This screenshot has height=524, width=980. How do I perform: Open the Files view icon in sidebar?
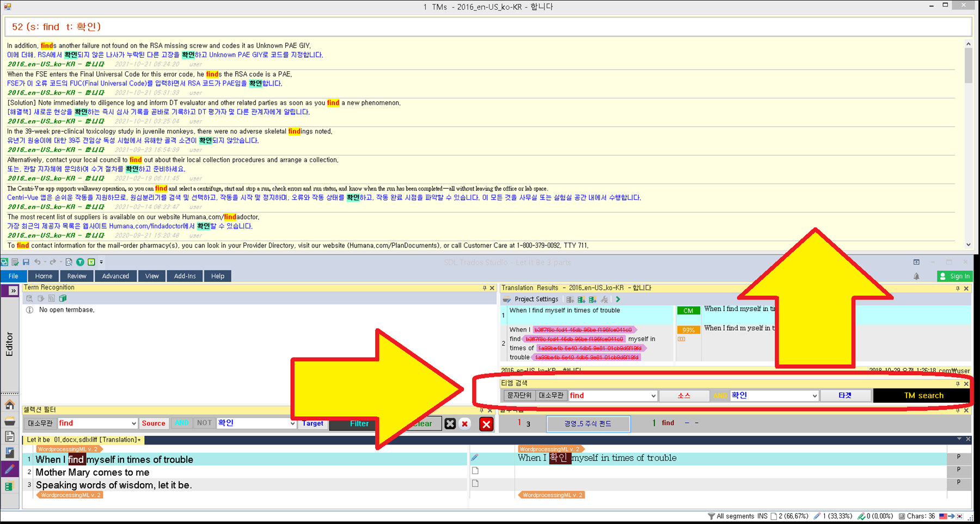pyautogui.click(x=10, y=436)
